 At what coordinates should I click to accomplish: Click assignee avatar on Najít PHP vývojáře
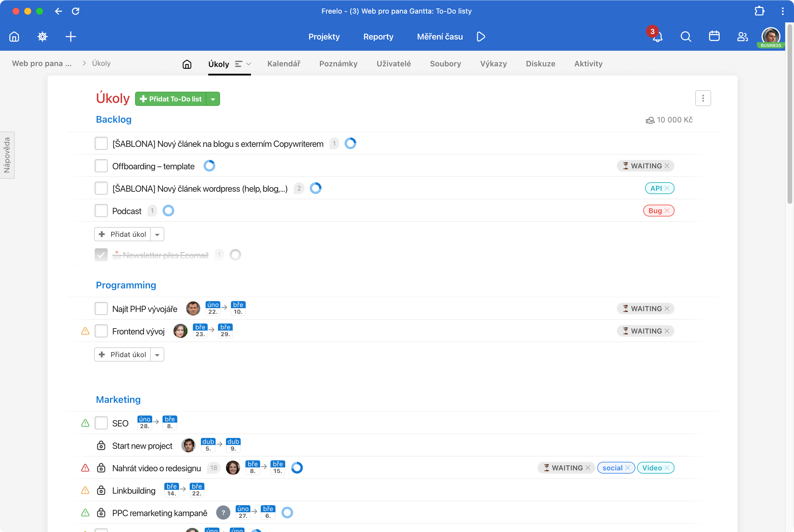(193, 308)
